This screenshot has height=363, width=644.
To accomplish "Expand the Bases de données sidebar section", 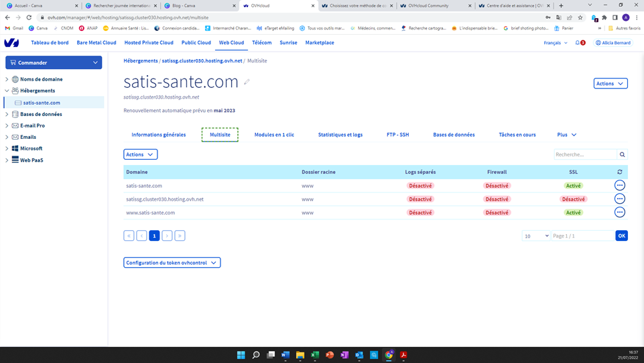I will point(7,114).
